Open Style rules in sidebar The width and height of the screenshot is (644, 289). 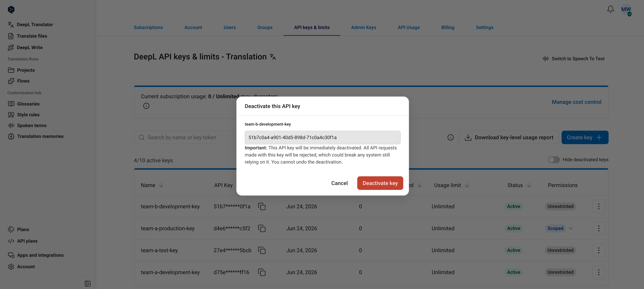click(x=23, y=115)
